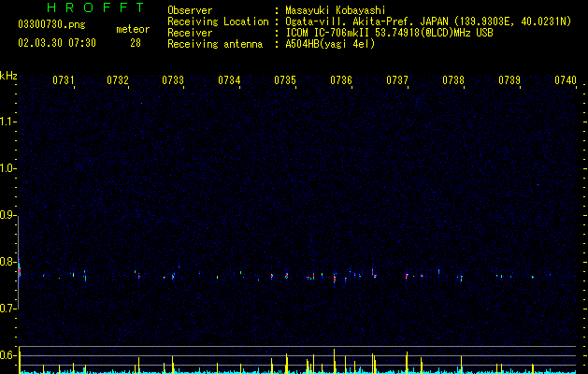Click the Receiving Location label

(x=218, y=22)
